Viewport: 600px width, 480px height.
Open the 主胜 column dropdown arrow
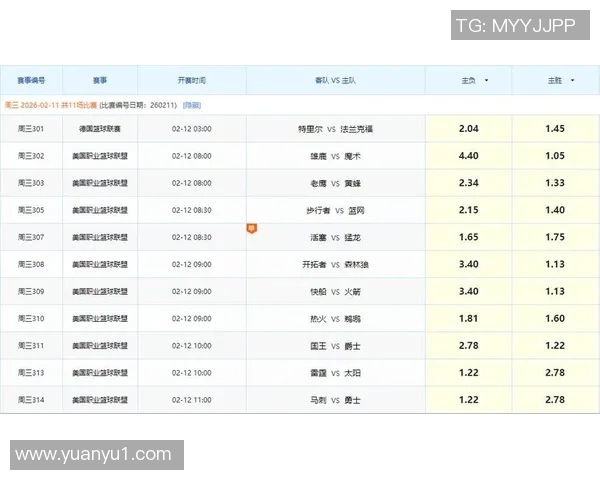(573, 80)
